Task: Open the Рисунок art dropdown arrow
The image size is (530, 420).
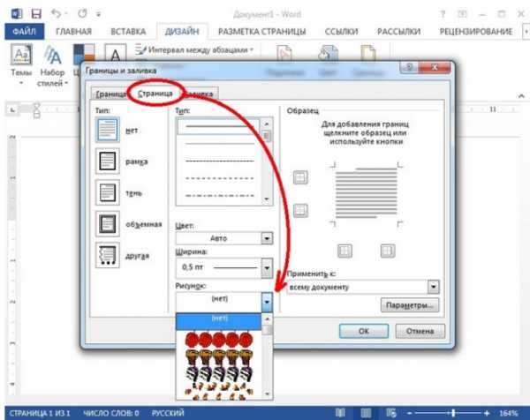Action: tap(267, 302)
